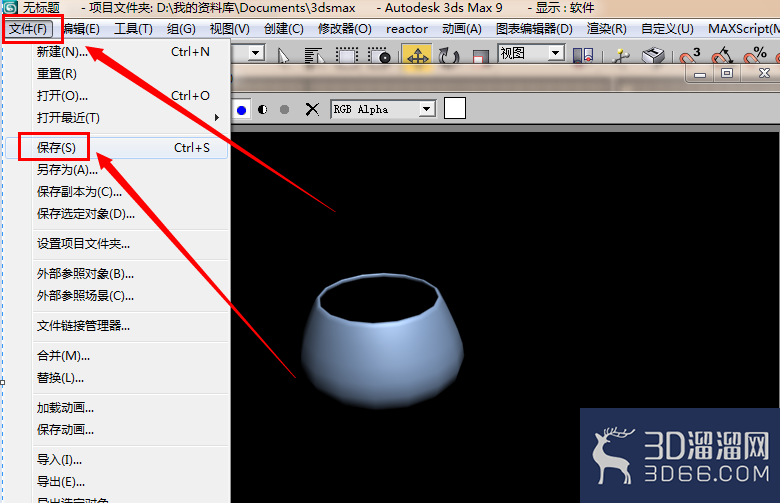Click the 3ds Max application icon in title bar
Viewport: 780px width, 503px height.
click(9, 7)
